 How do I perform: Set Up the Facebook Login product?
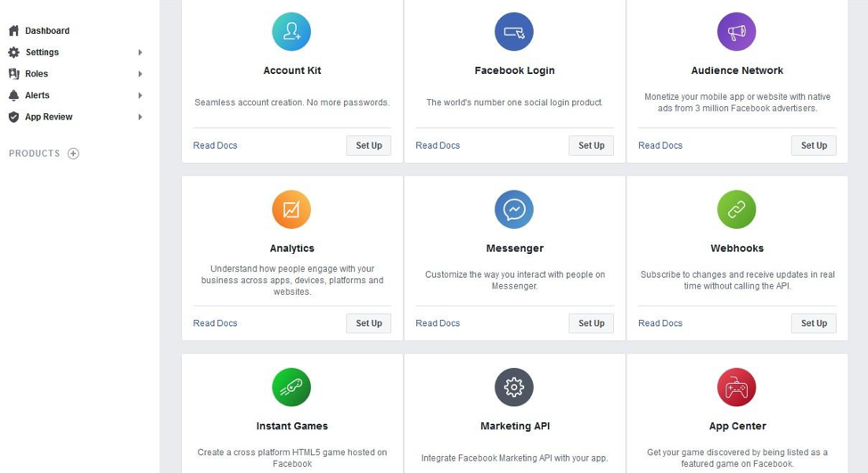tap(591, 145)
